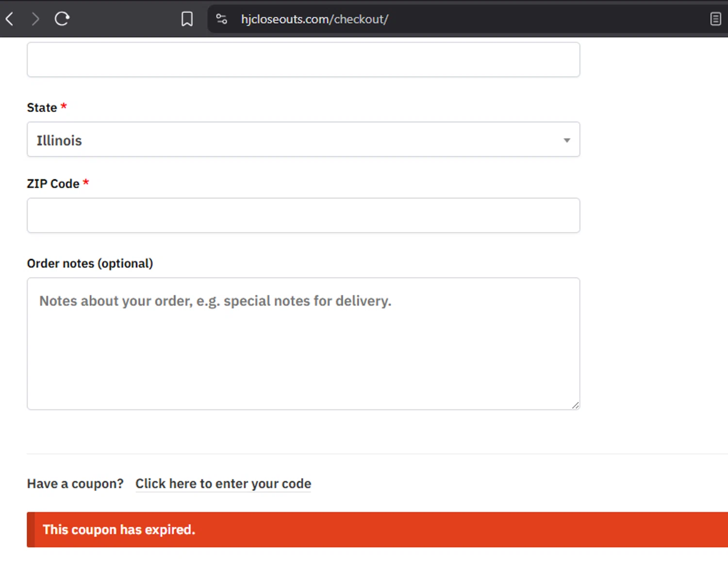Image resolution: width=728 pixels, height=572 pixels.
Task: Open site settings icon in address bar
Action: [x=222, y=19]
